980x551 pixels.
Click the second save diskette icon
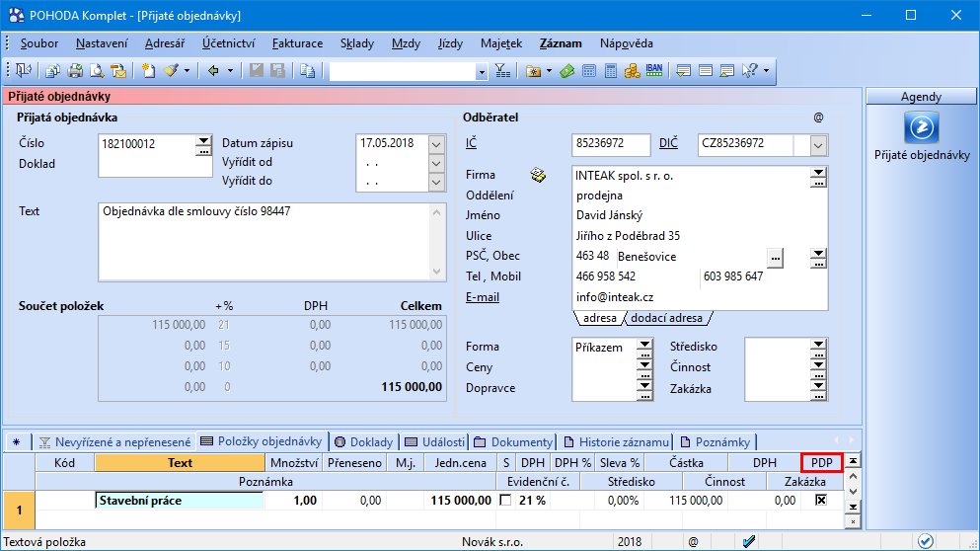coord(277,71)
